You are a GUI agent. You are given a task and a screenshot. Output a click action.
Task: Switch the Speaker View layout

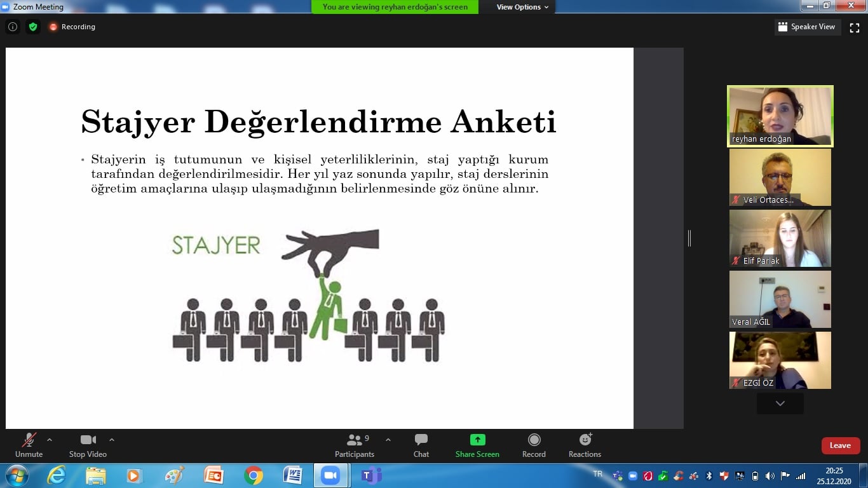(807, 27)
